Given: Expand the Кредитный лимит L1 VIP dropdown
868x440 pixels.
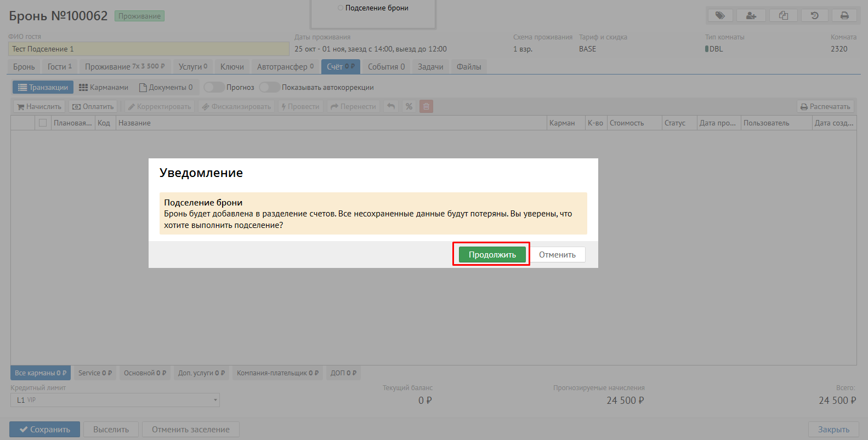Looking at the screenshot, I should (115, 400).
